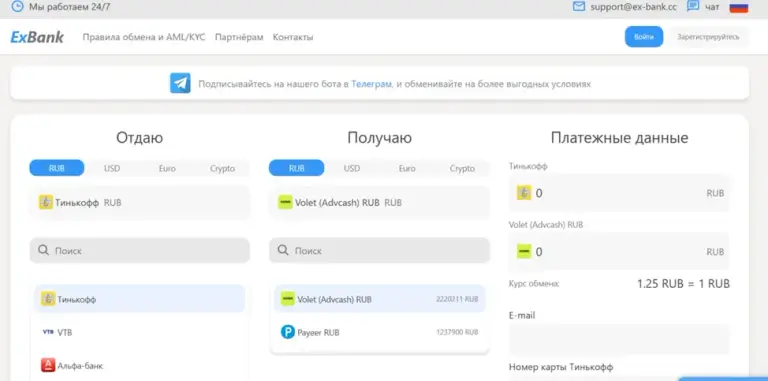Choose Payeer RUB in receive list
768x381 pixels.
(x=379, y=332)
